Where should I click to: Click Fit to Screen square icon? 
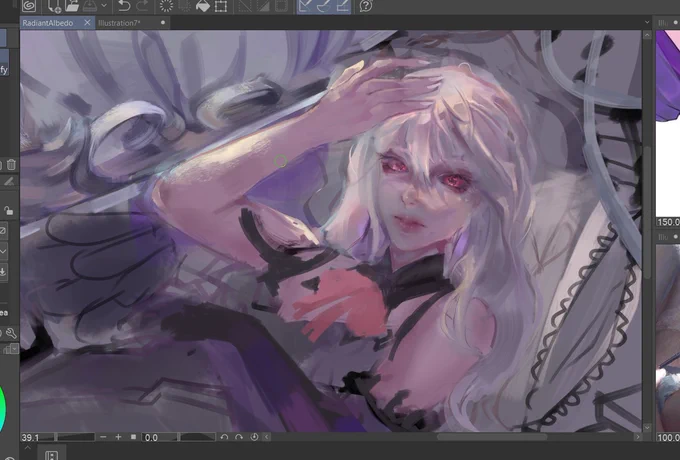point(134,437)
